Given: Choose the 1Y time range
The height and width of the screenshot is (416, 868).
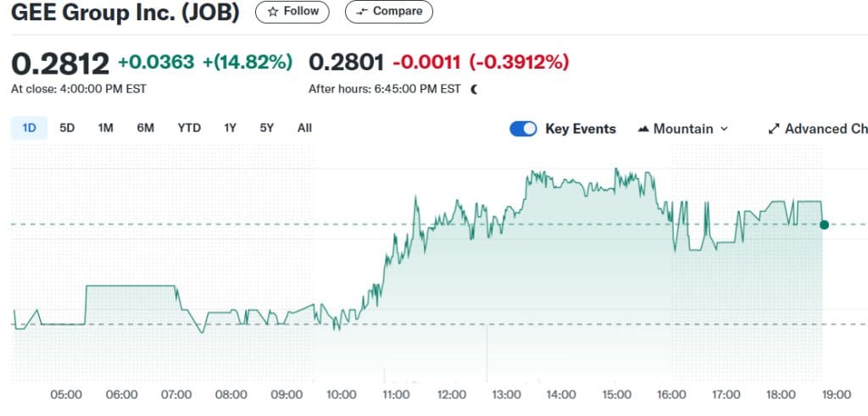Looking at the screenshot, I should (x=230, y=128).
